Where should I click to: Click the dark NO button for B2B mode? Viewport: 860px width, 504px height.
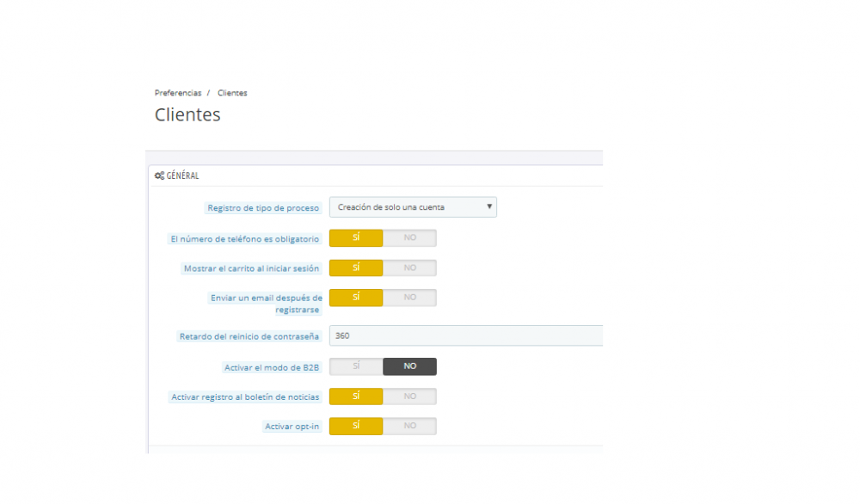[x=409, y=366]
